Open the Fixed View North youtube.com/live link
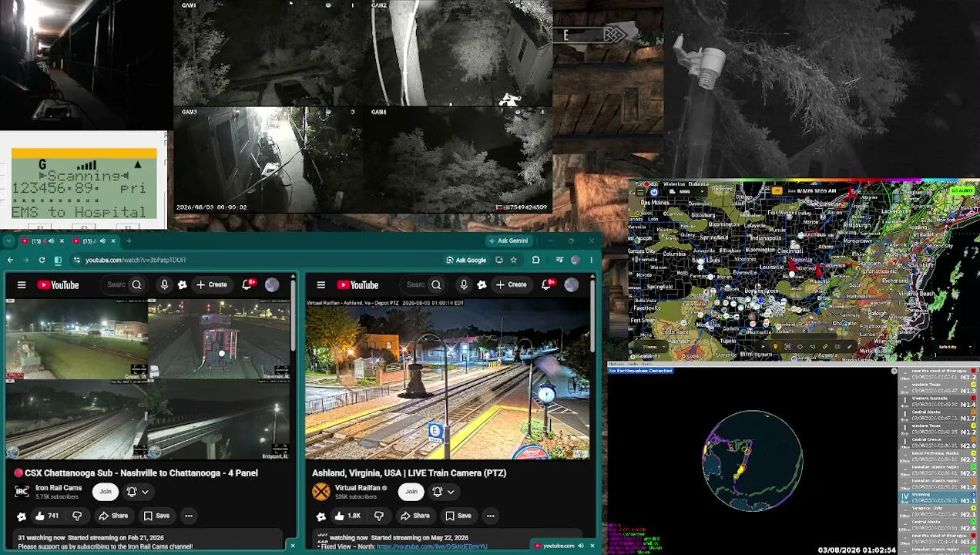The width and height of the screenshot is (980, 555). [431, 547]
